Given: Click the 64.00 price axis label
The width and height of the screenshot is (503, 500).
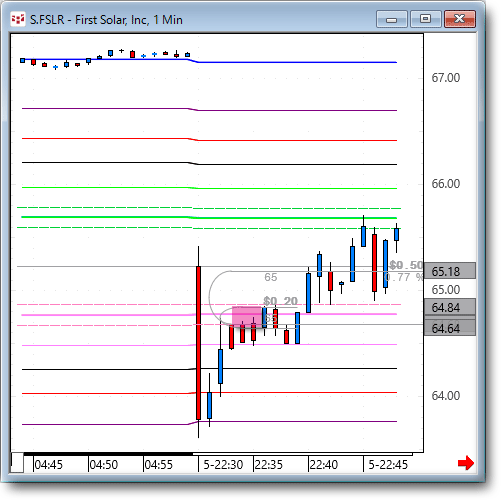Looking at the screenshot, I should click(446, 396).
